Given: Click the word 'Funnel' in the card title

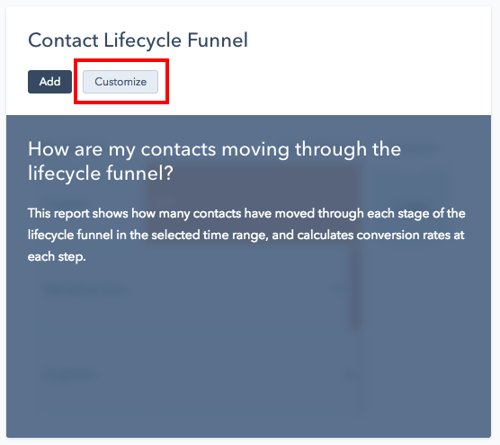Looking at the screenshot, I should 218,40.
